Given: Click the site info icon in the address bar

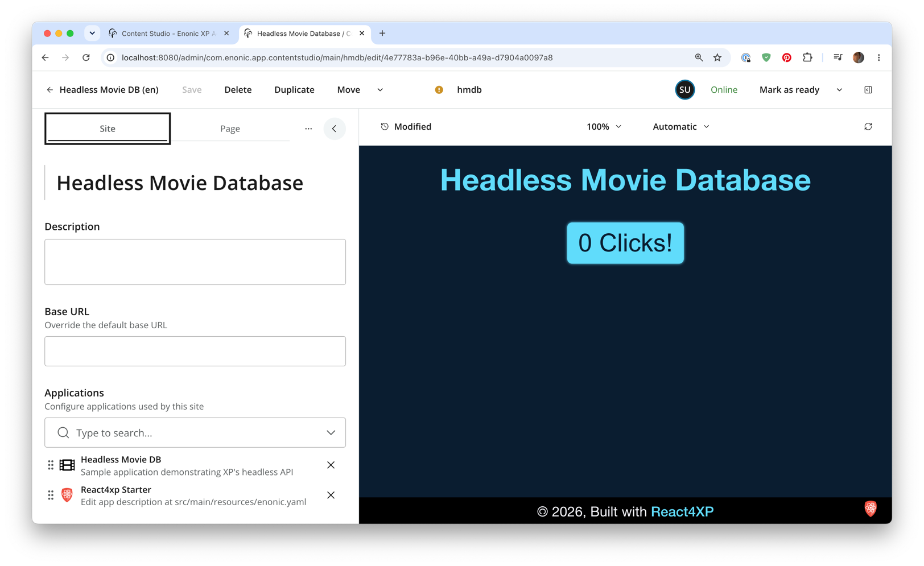Looking at the screenshot, I should 111,57.
